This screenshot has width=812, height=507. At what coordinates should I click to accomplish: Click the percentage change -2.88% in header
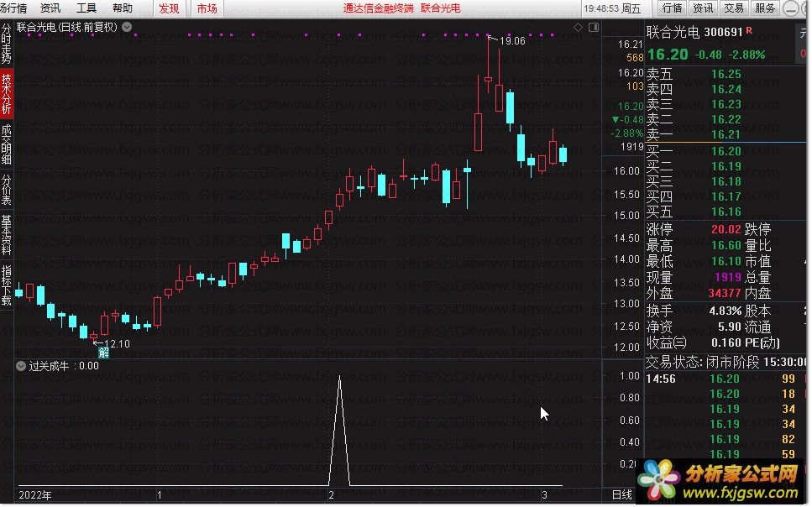[x=747, y=55]
